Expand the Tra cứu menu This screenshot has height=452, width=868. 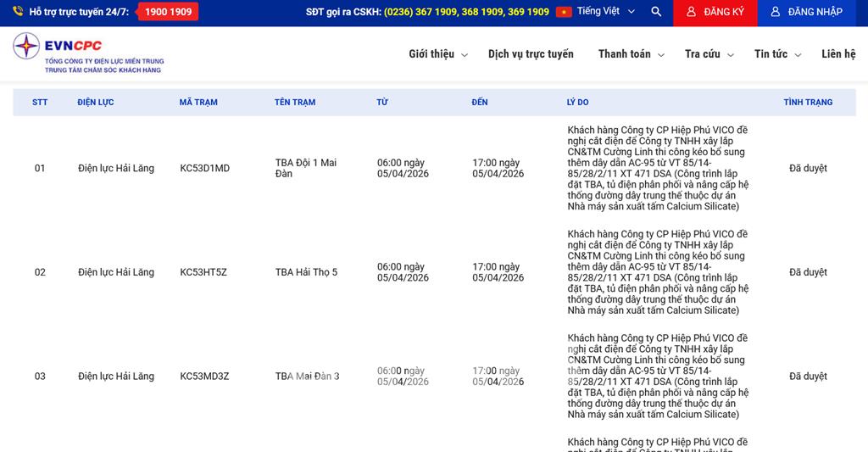tap(709, 54)
